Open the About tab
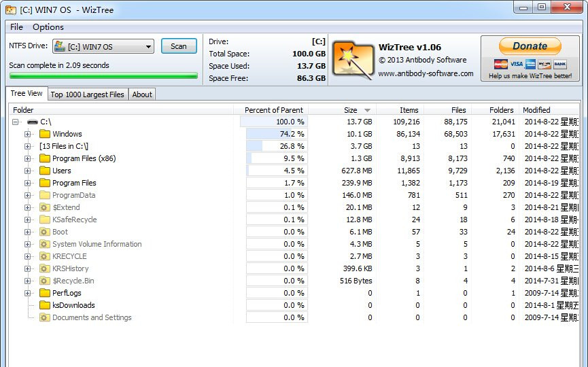 pos(142,94)
